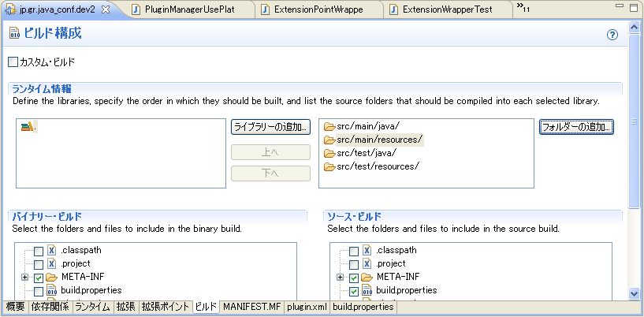Switch to the 拡張ポイント tab

click(166, 308)
